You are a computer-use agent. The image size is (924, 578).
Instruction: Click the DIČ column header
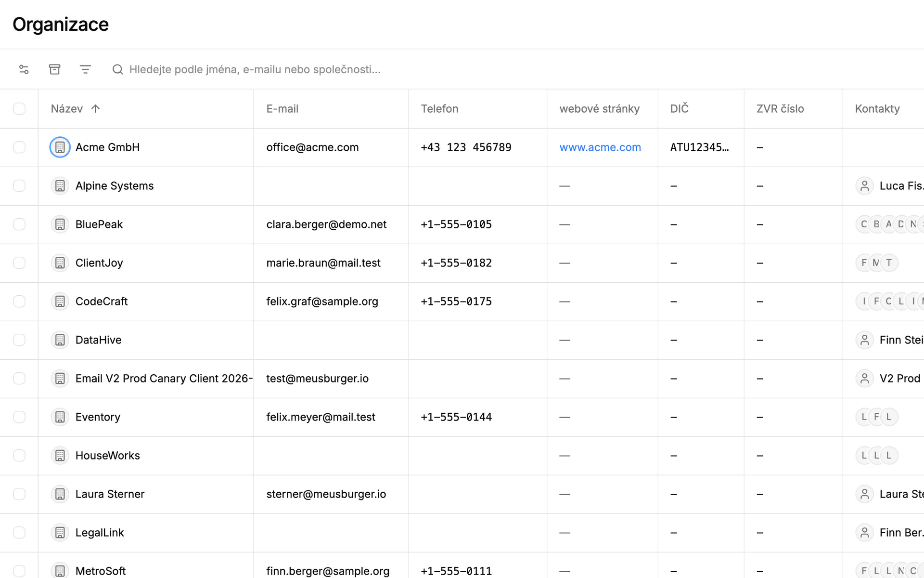point(680,109)
